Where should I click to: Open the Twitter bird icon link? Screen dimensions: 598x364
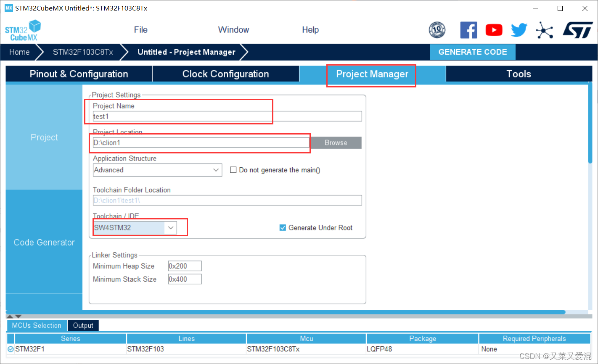(519, 30)
